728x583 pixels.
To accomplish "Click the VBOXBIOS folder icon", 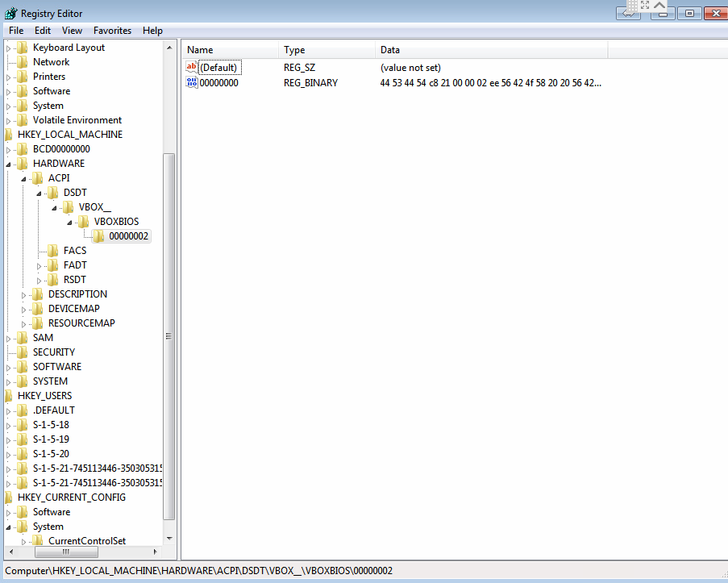I will click(x=83, y=222).
